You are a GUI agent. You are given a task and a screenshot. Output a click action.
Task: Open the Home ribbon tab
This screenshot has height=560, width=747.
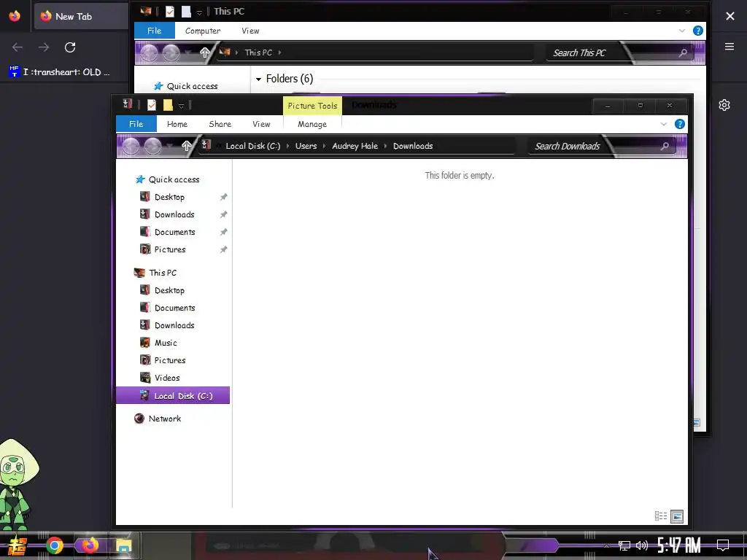(x=177, y=124)
